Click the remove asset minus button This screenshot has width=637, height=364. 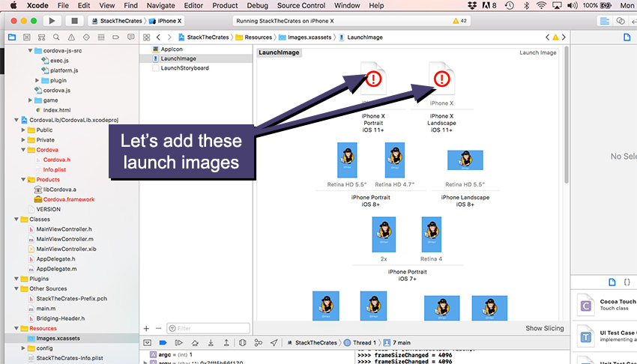tap(158, 328)
